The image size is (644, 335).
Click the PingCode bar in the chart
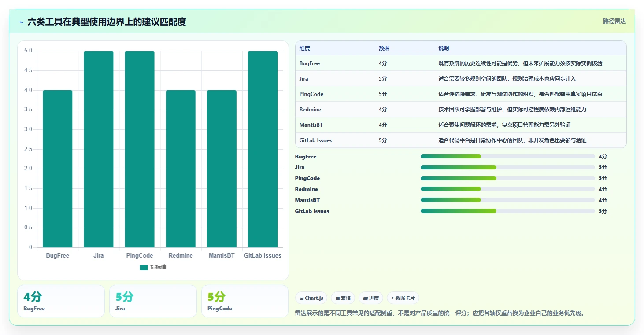(x=140, y=149)
